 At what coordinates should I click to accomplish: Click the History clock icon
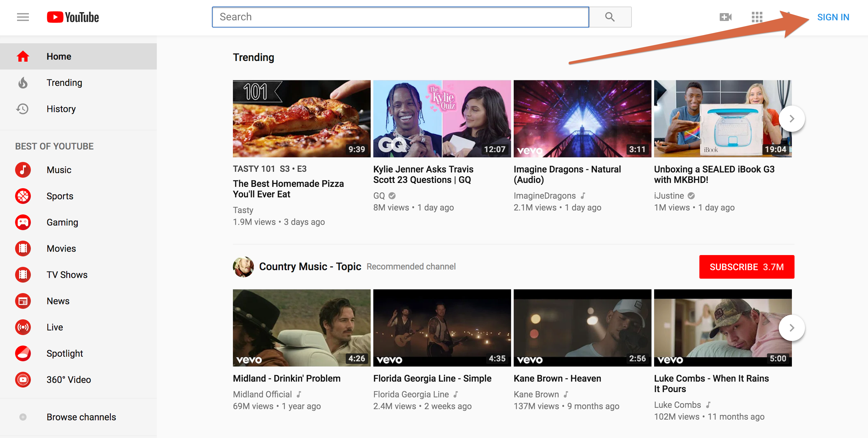pos(23,109)
